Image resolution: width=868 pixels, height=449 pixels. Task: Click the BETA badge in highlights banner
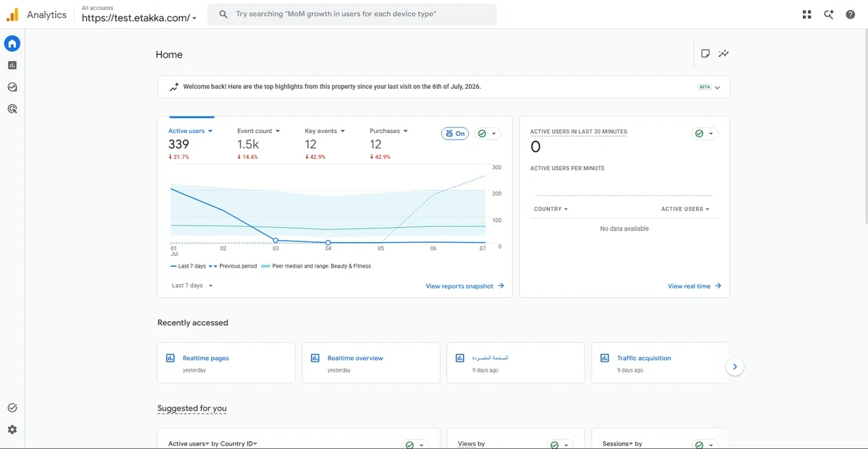click(705, 87)
